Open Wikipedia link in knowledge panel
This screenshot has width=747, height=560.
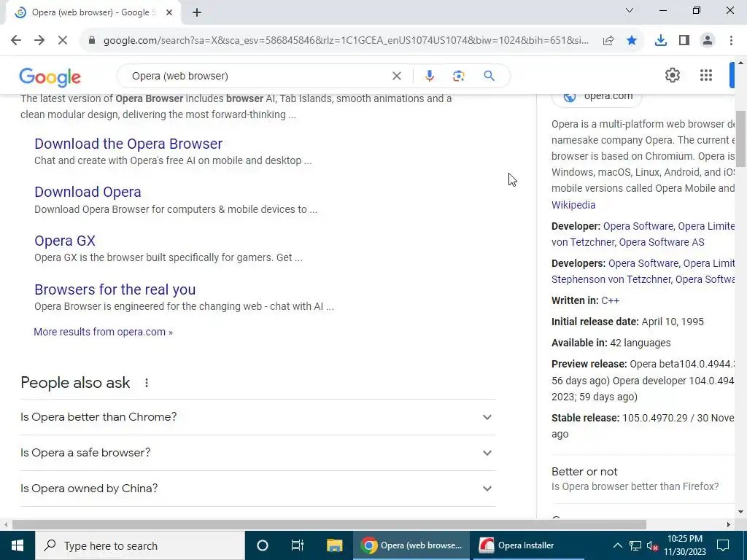point(573,205)
